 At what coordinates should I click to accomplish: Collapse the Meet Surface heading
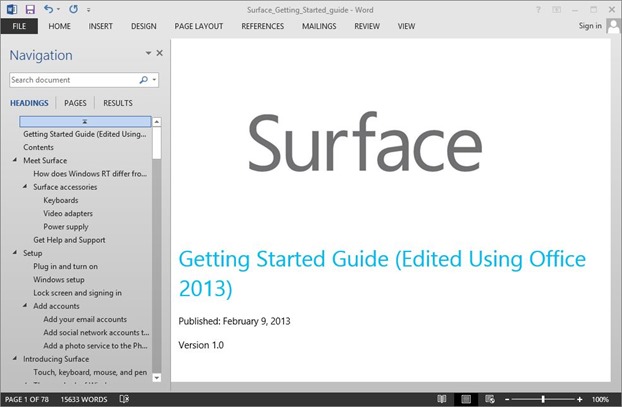pyautogui.click(x=15, y=160)
